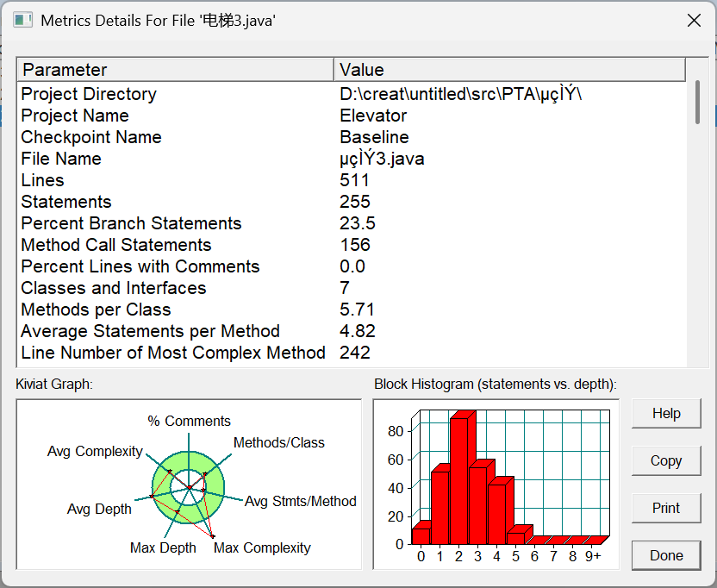This screenshot has height=588, width=717.
Task: Click the metrics list vertical scrollbar thumb
Action: point(697,102)
